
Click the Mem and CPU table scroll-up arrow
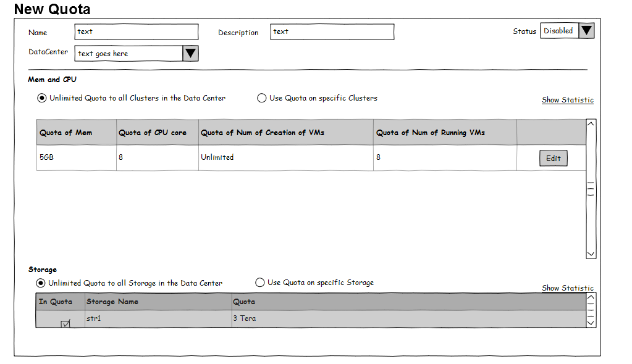click(591, 124)
